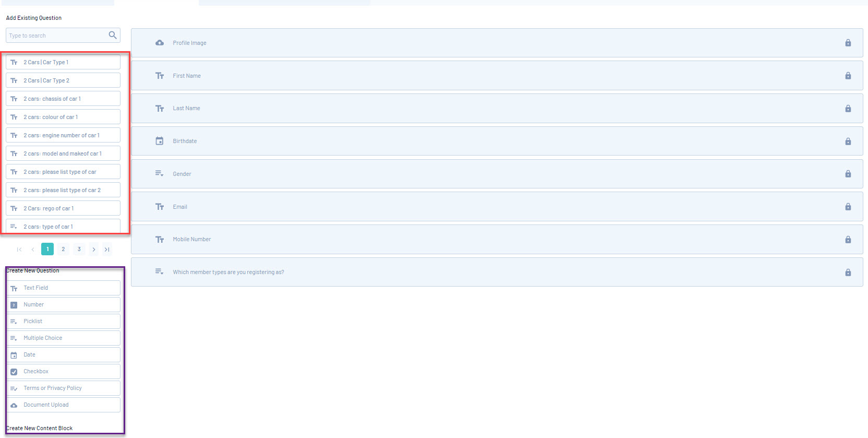Click lock icon on Gender row
This screenshot has width=868, height=438.
pos(848,174)
